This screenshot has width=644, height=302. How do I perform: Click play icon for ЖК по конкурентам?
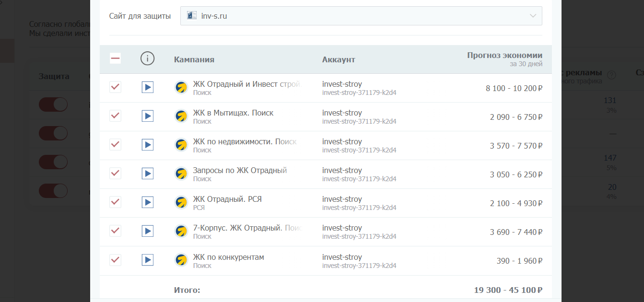point(147,260)
